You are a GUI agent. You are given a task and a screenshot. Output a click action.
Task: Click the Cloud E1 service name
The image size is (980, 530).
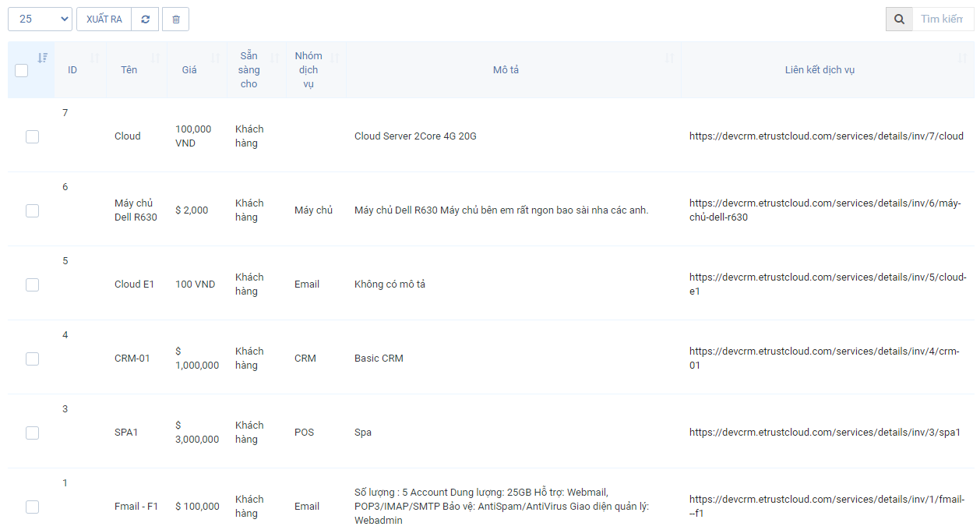(x=134, y=284)
